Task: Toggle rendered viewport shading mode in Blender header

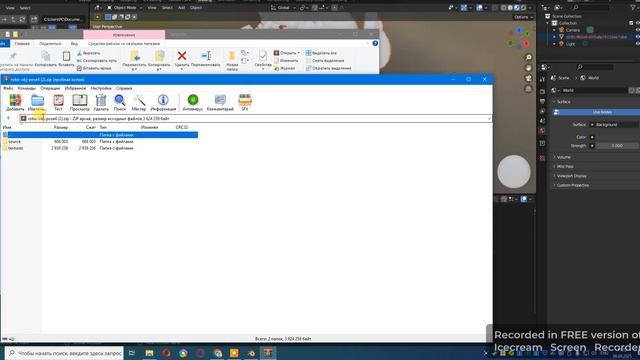Action: pos(523,8)
